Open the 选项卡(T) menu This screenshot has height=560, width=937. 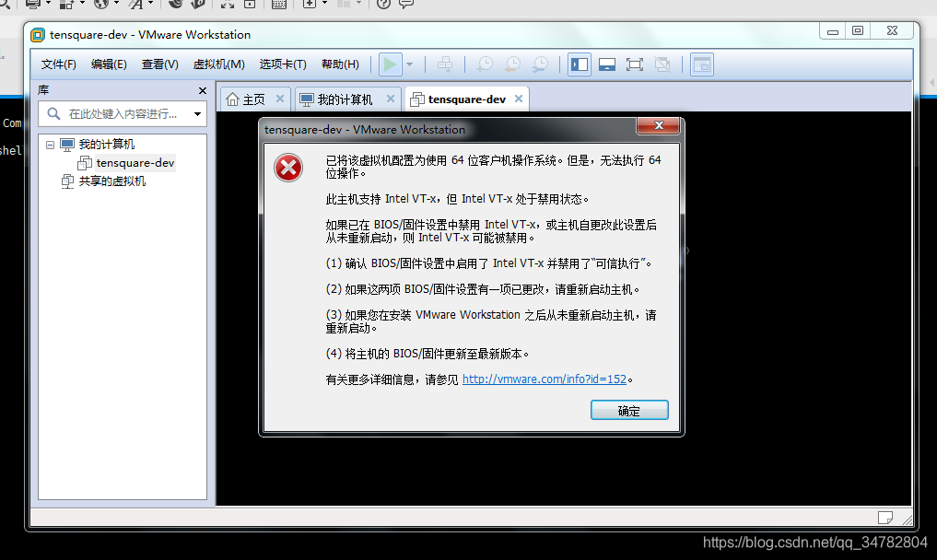point(283,64)
